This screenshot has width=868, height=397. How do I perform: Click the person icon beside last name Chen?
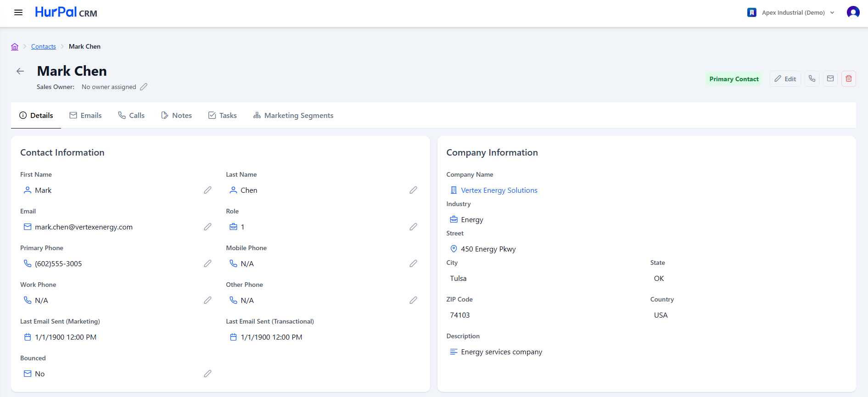pos(233,190)
